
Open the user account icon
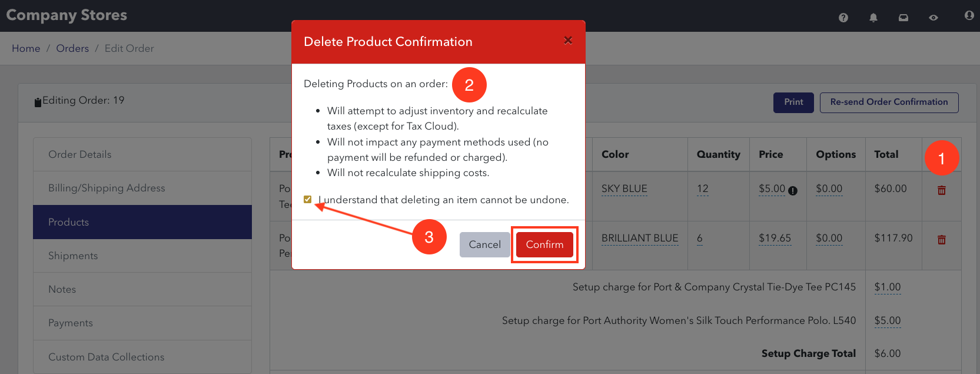click(x=969, y=15)
